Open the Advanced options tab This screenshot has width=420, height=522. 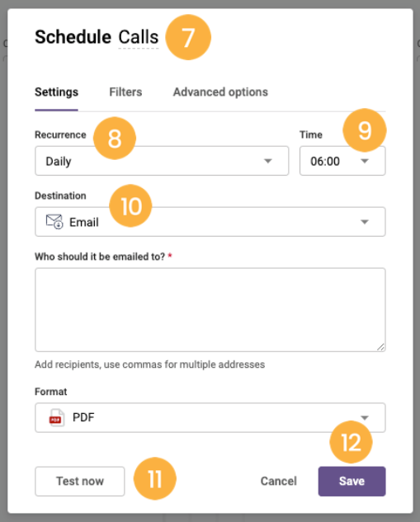(220, 92)
